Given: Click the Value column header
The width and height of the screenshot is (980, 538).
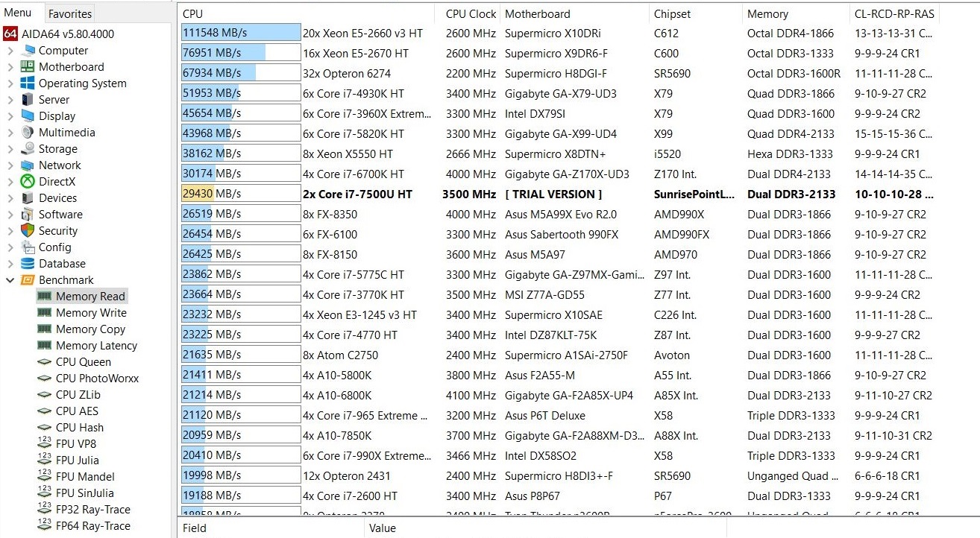Looking at the screenshot, I should 545,528.
